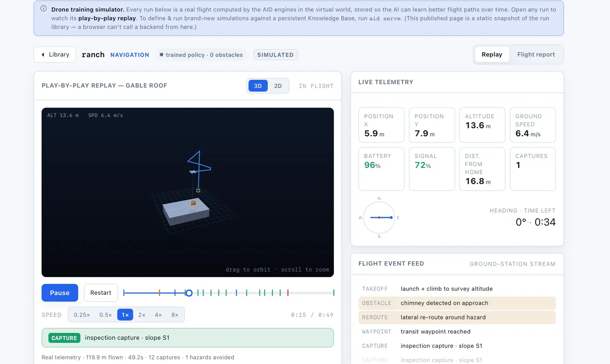This screenshot has height=364, width=610.
Task: Restart the flight replay
Action: point(101,293)
